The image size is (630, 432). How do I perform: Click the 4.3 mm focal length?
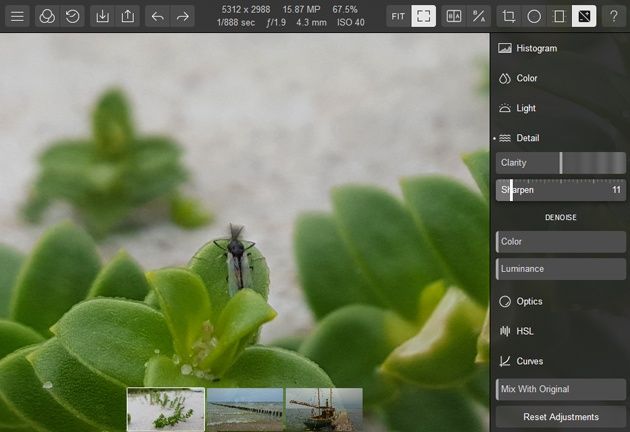coord(311,23)
